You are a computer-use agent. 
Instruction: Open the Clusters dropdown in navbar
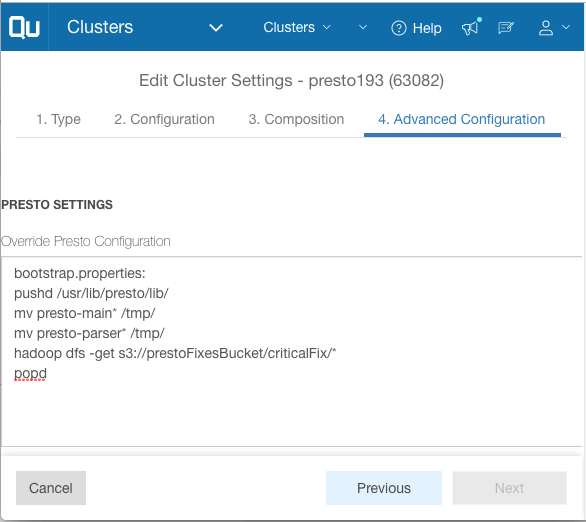coord(297,27)
